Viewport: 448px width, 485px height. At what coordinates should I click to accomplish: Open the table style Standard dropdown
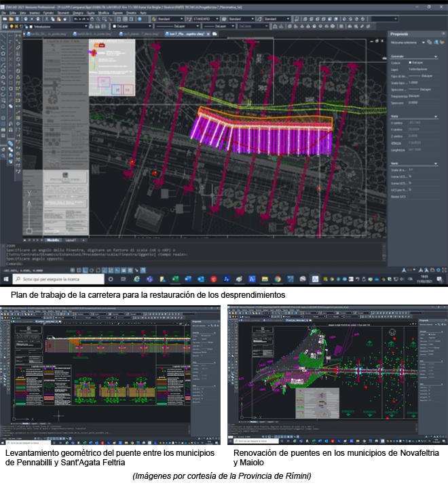coord(241,19)
